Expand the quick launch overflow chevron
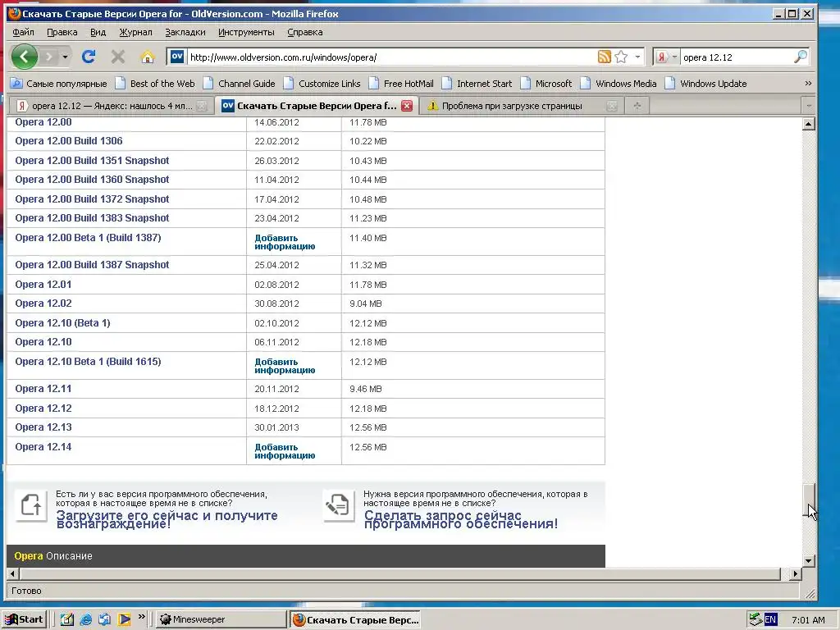Viewport: 840px width, 630px height. click(x=141, y=617)
